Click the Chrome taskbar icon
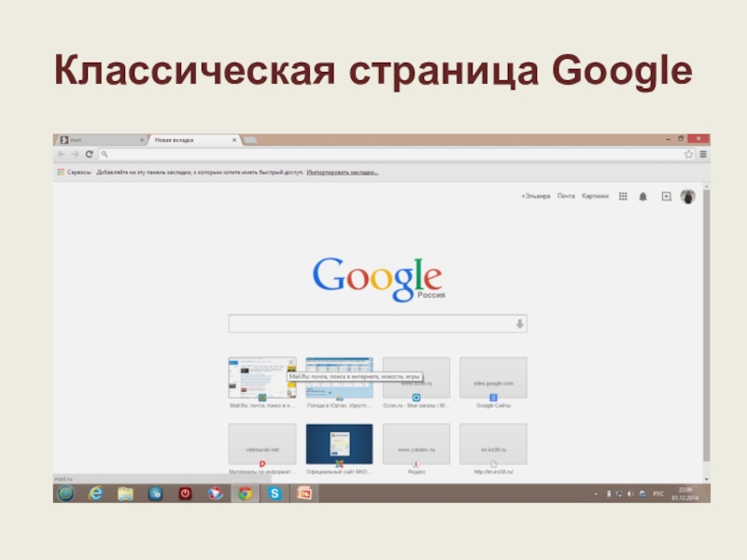The height and width of the screenshot is (560, 747). (245, 494)
